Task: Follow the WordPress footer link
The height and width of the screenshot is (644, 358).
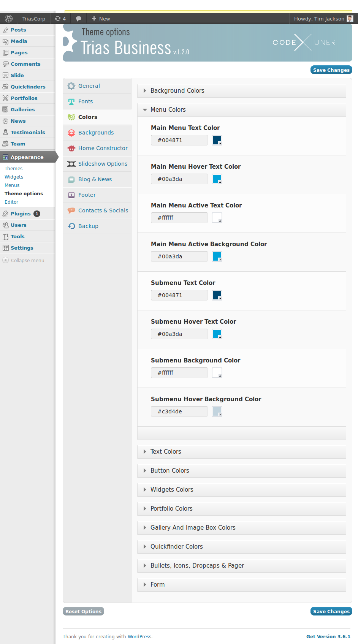Action: click(139, 637)
